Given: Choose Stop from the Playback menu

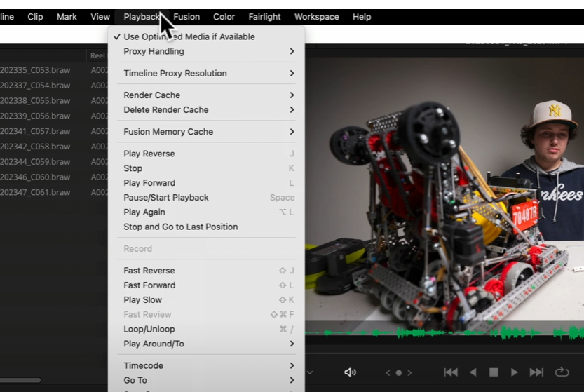Looking at the screenshot, I should (206, 168).
